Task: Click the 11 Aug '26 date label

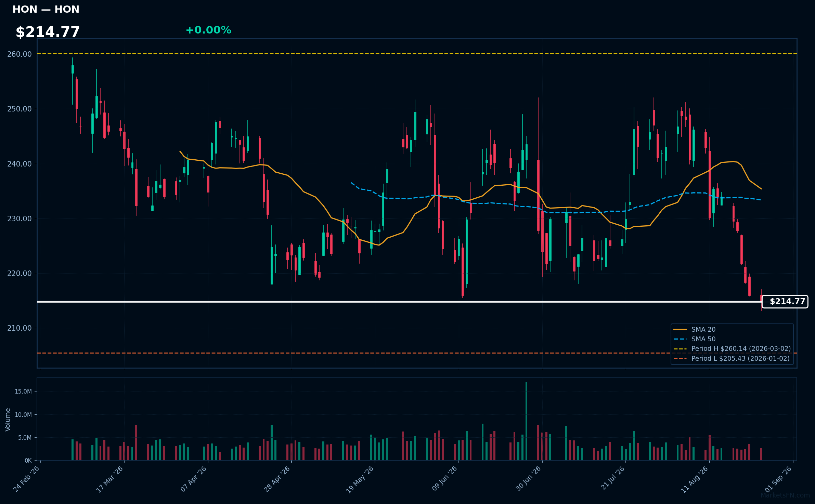Action: coord(695,479)
